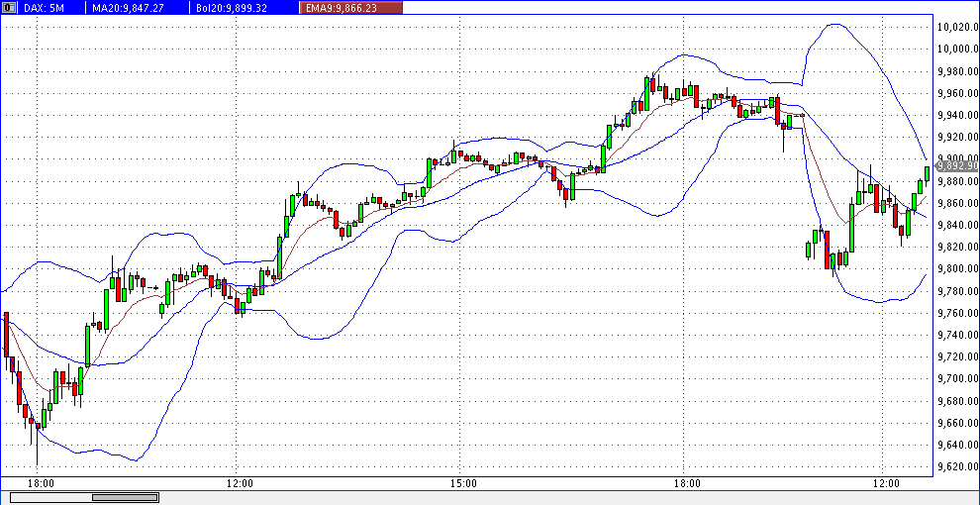The height and width of the screenshot is (505, 980).
Task: Click the 9,840.00 price axis label
Action: [959, 225]
